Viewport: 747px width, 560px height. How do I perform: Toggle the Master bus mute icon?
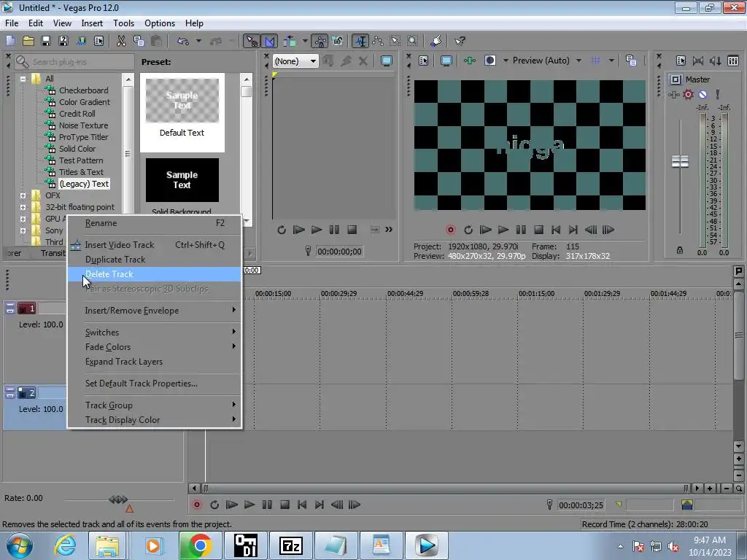703,94
